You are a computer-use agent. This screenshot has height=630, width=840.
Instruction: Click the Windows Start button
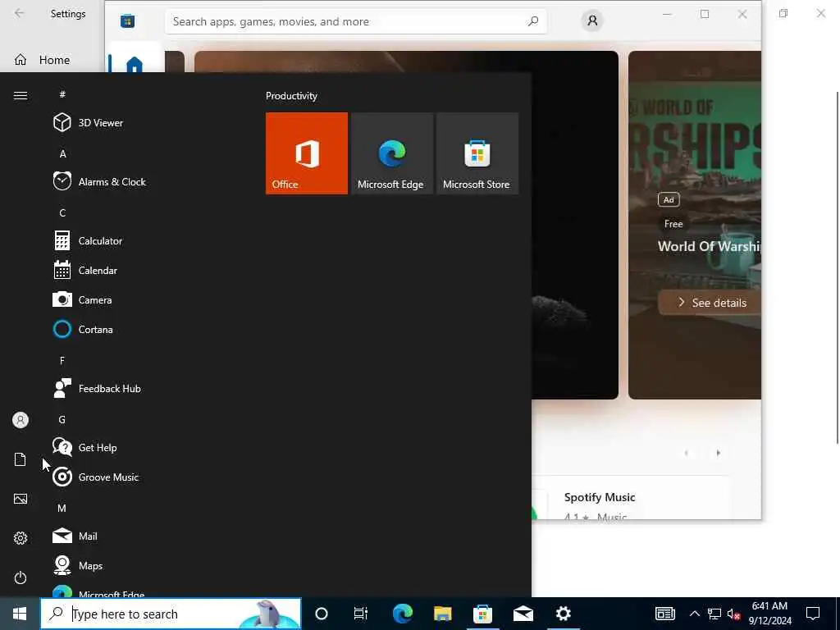[20, 614]
